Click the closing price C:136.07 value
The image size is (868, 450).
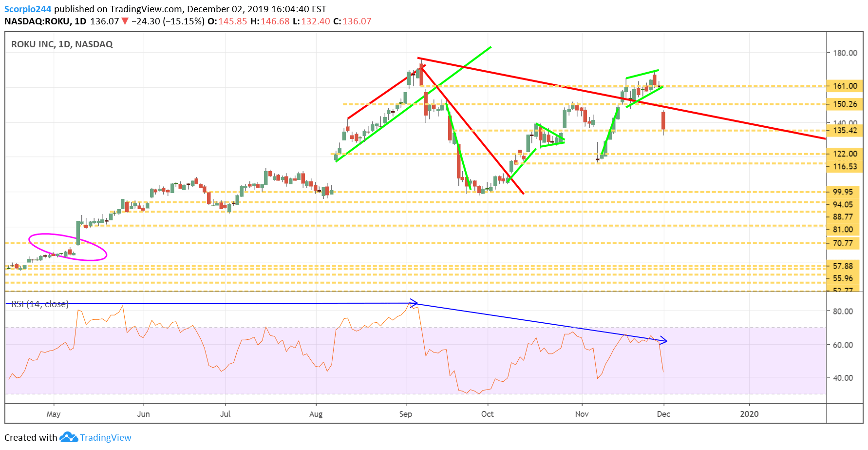[x=352, y=21]
